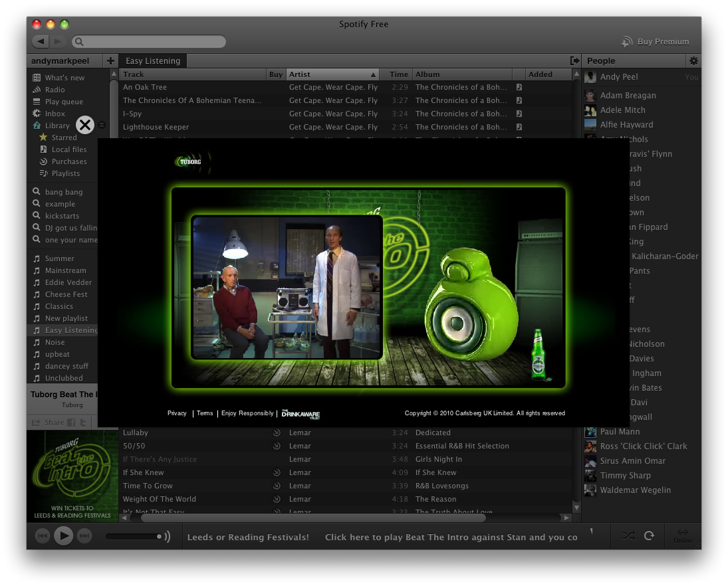Add a new playlist with the plus button
The image size is (728, 586).
(110, 60)
